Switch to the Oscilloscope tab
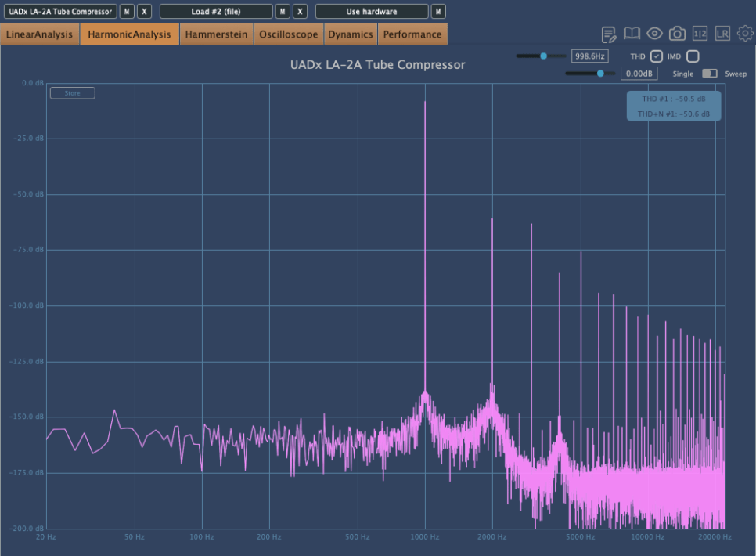 289,34
